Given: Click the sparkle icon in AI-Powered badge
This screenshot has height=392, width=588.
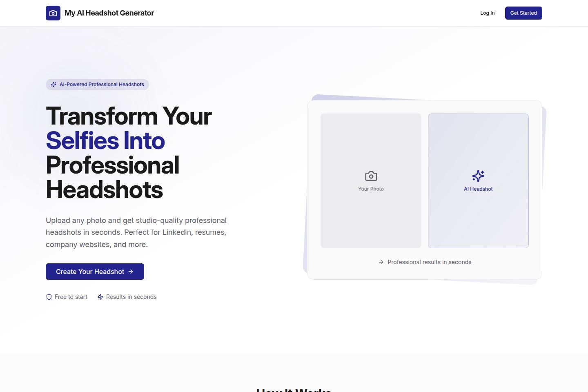Looking at the screenshot, I should (x=53, y=85).
